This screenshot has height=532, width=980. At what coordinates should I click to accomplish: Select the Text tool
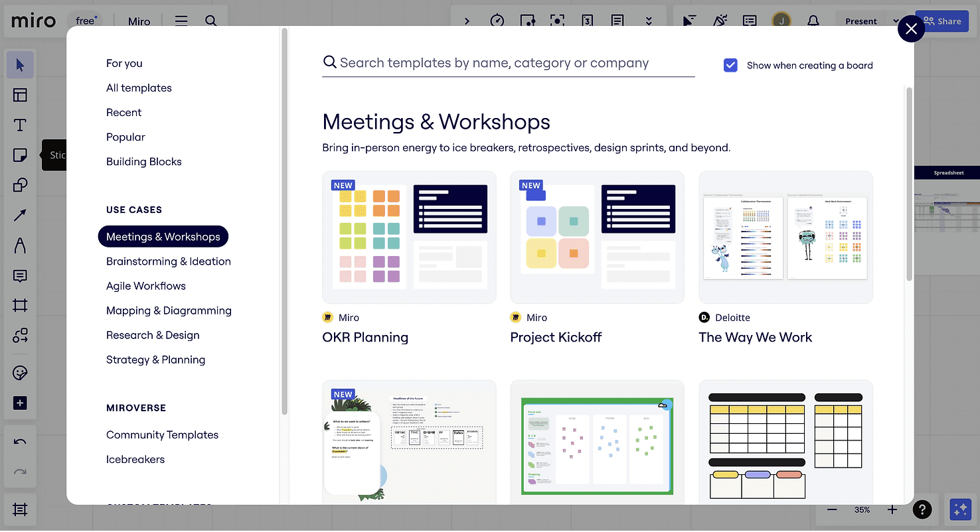point(20,125)
